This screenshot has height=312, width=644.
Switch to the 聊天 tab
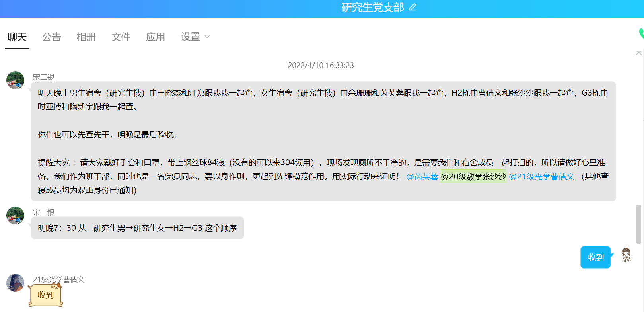[x=17, y=37]
